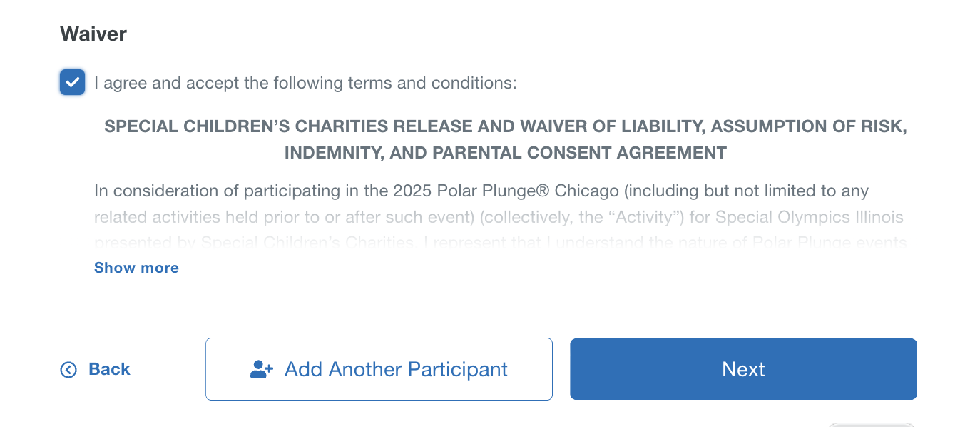The width and height of the screenshot is (980, 427).
Task: Click the circled back-arrow icon beside Back
Action: pos(68,369)
